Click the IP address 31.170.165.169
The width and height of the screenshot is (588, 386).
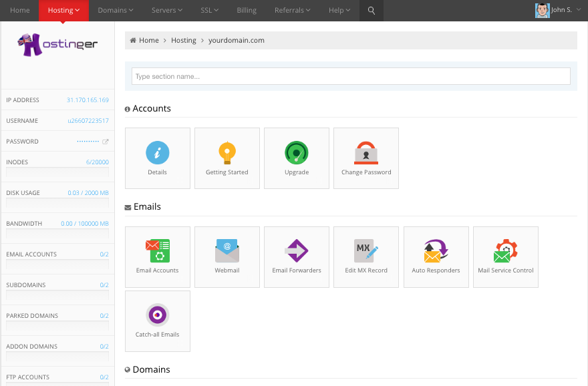click(88, 100)
